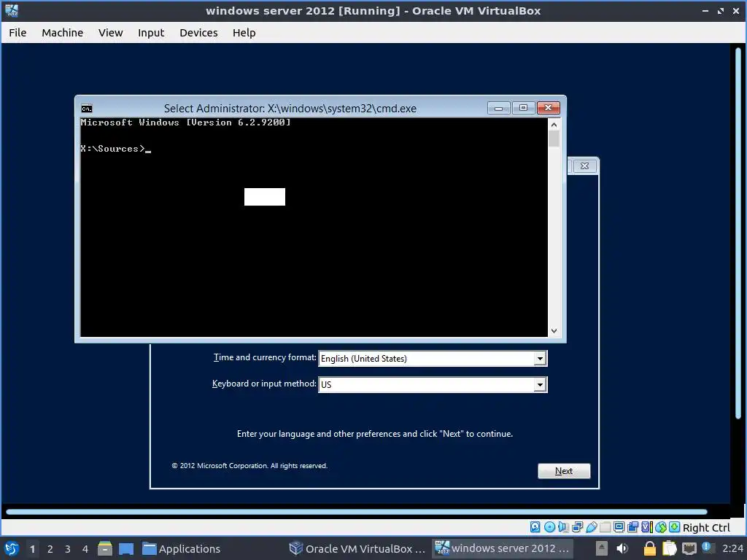The height and width of the screenshot is (560, 747).
Task: Maximize the cmd.exe window
Action: pyautogui.click(x=523, y=108)
